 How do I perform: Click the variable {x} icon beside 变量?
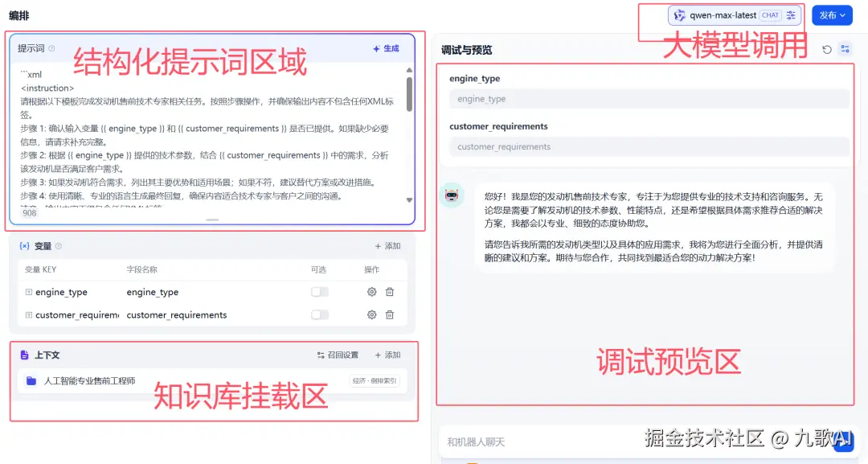click(24, 246)
